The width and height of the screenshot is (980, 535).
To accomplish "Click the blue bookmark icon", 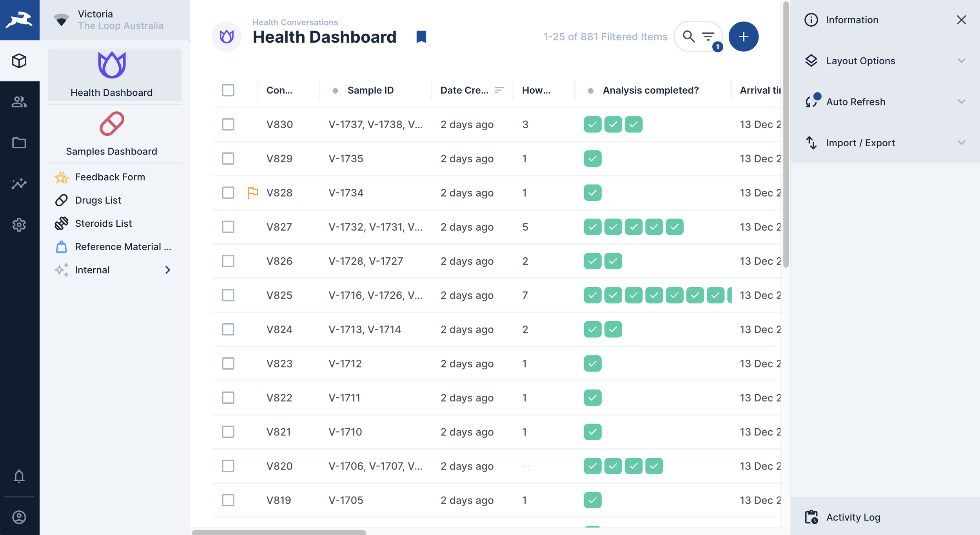I will click(421, 37).
